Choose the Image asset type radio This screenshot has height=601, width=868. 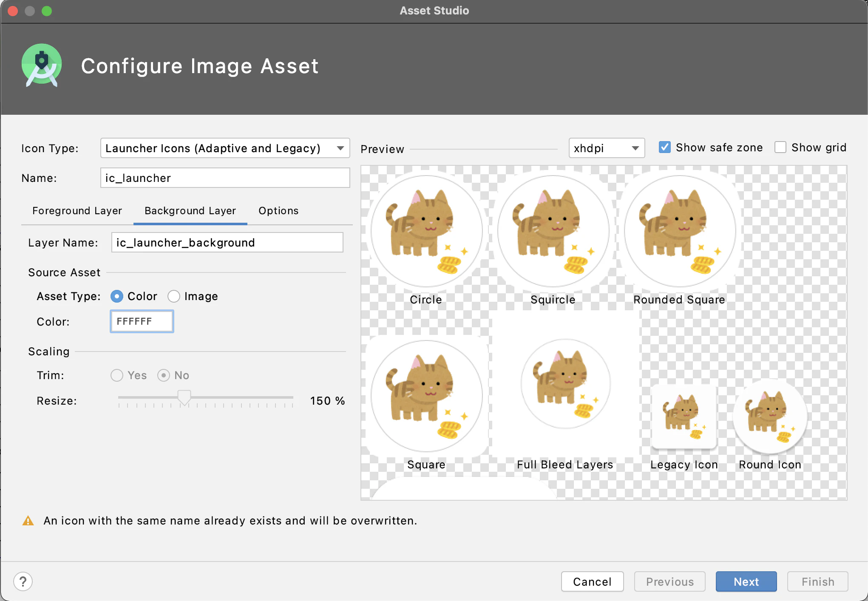coord(174,296)
